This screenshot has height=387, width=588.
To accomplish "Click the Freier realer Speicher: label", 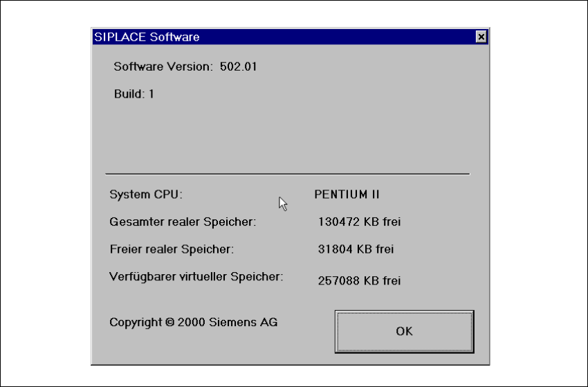I will (172, 249).
